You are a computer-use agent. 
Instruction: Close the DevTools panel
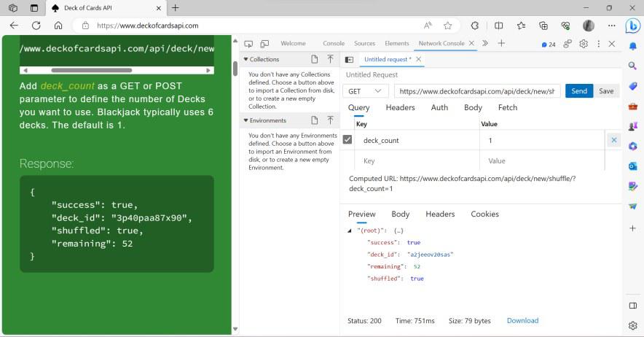[611, 44]
